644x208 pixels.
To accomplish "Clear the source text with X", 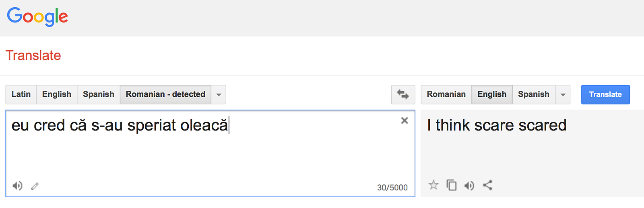I will (405, 120).
